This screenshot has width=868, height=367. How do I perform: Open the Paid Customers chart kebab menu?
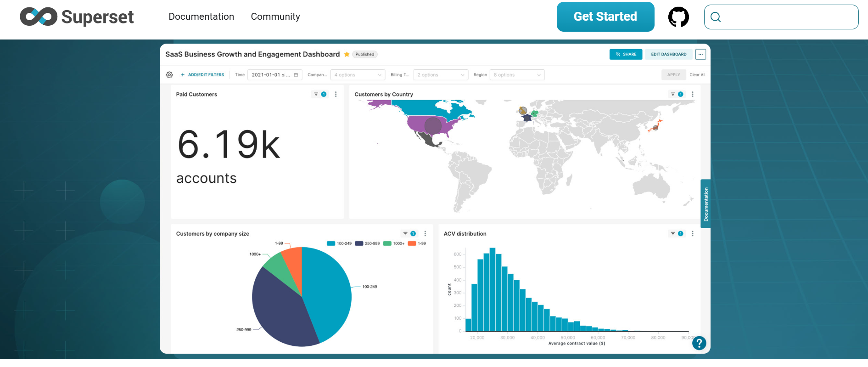pyautogui.click(x=336, y=94)
